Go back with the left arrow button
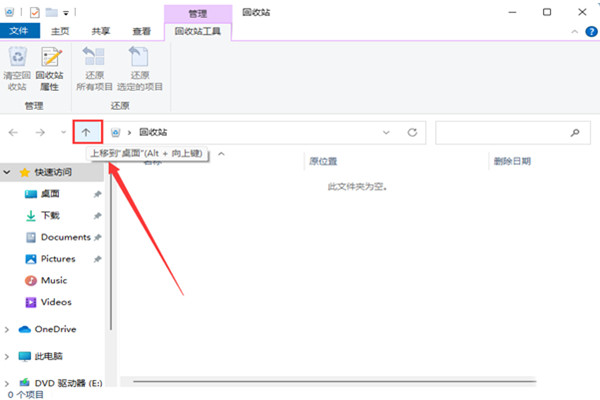Image resolution: width=600 pixels, height=400 pixels. pos(14,132)
